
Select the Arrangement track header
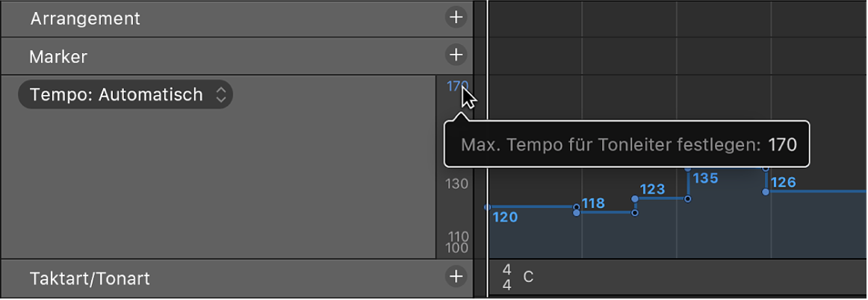(85, 19)
